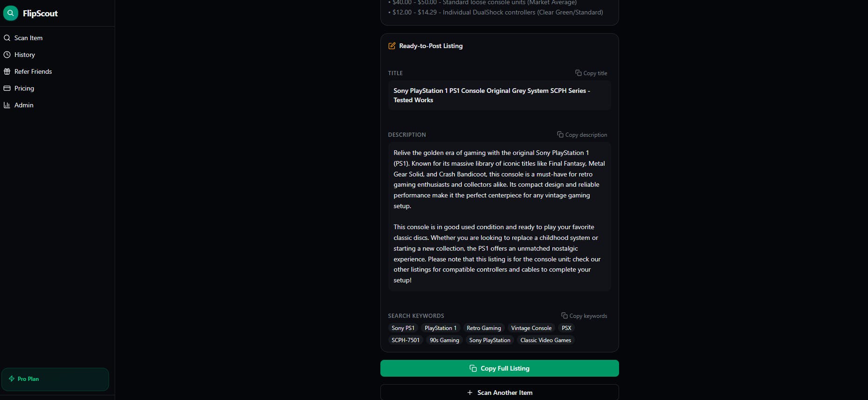Select the Sony PS1 keyword tag
This screenshot has width=868, height=400.
click(x=403, y=328)
